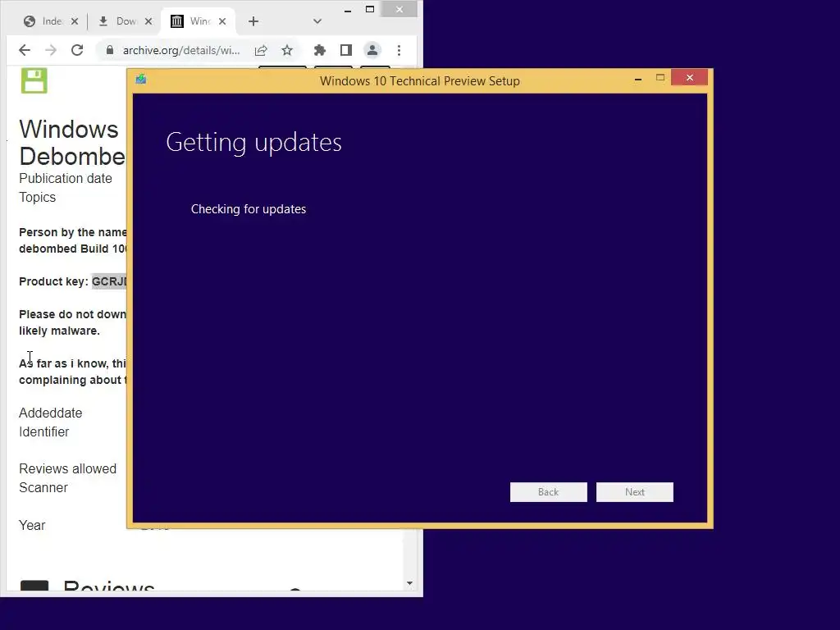The width and height of the screenshot is (840, 630).
Task: Click the Next button in Setup
Action: pos(634,492)
